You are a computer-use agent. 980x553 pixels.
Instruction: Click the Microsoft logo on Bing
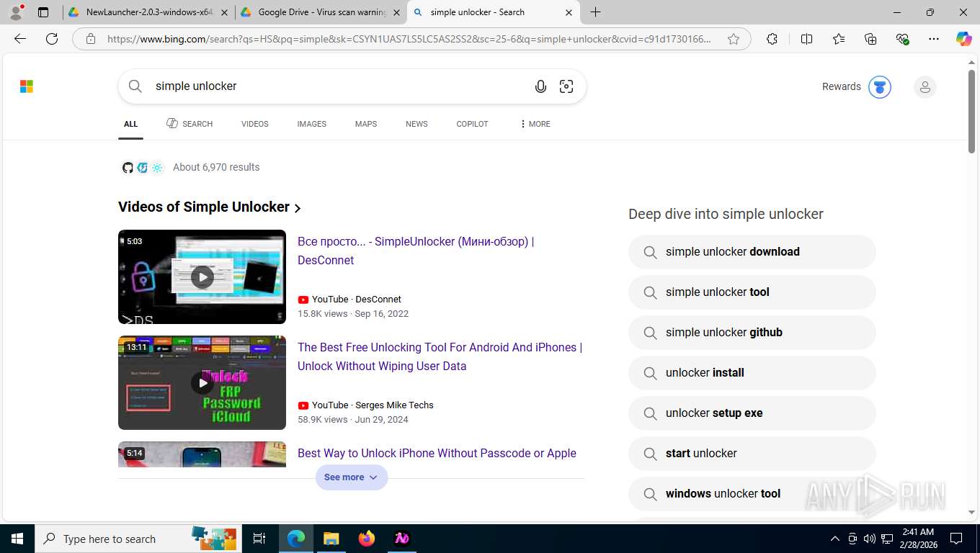[x=27, y=86]
